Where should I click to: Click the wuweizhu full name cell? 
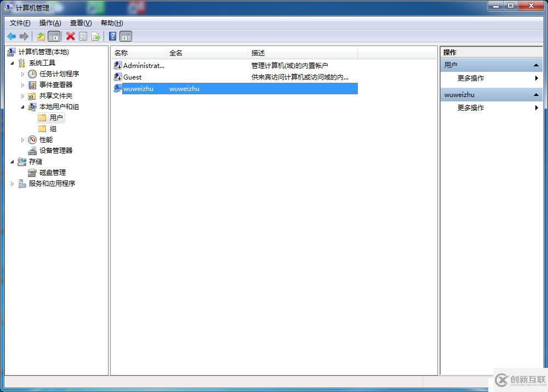(x=184, y=89)
